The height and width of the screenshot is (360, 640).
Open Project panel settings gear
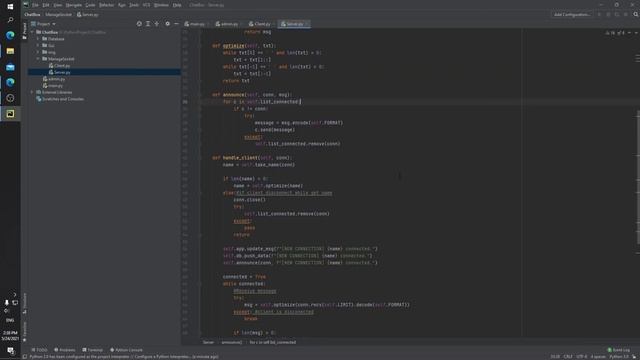point(167,24)
